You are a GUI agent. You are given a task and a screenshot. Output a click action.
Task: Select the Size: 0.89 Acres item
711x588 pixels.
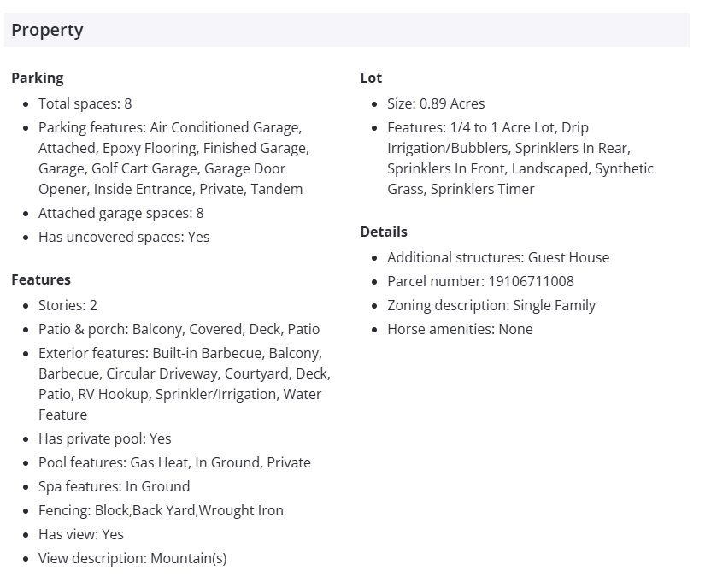click(x=435, y=103)
